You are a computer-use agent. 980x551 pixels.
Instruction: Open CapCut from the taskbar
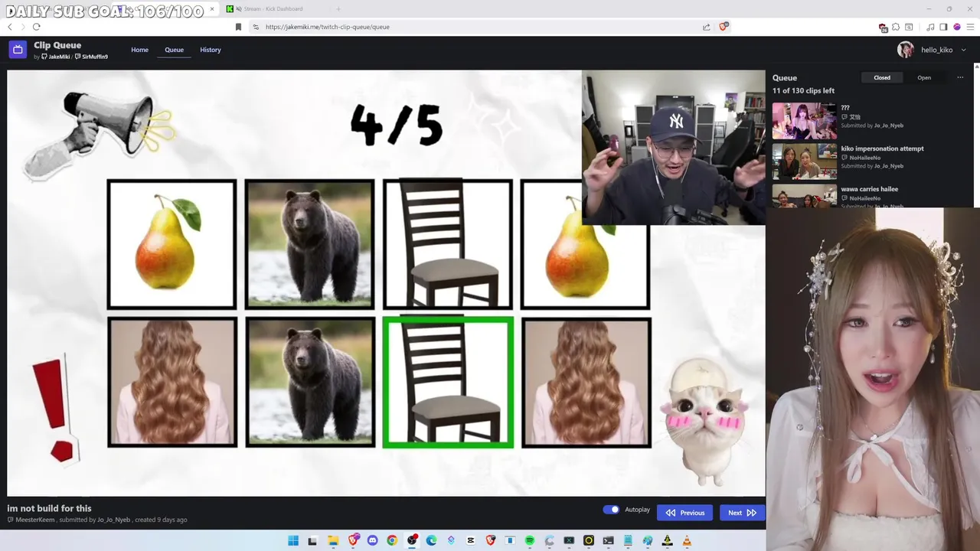[471, 540]
